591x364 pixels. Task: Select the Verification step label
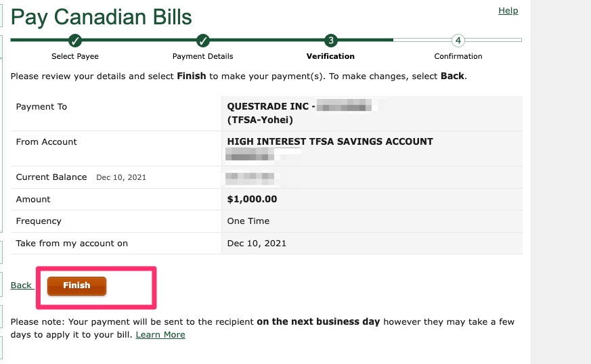330,56
